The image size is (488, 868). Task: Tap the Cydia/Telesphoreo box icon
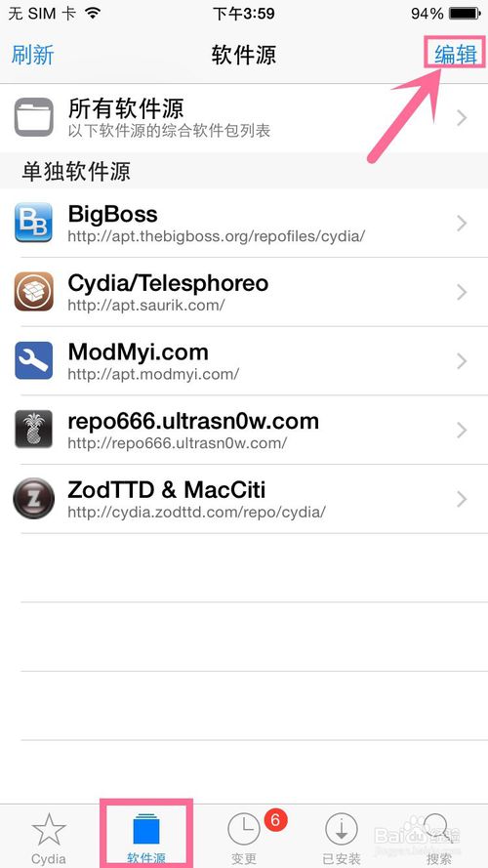coord(34,292)
